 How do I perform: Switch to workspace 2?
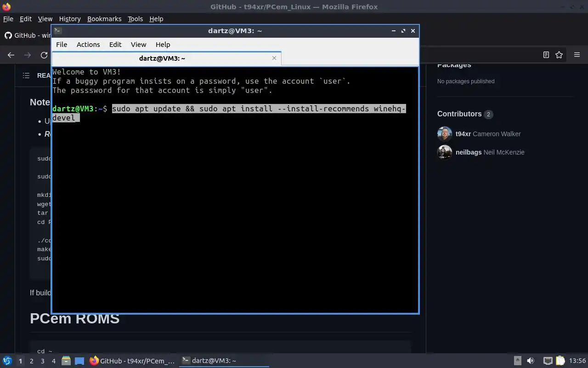point(31,361)
